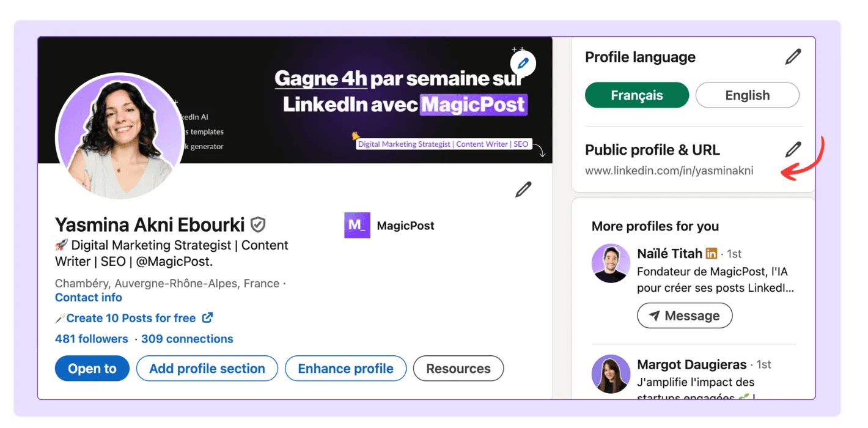The image size is (868, 428).
Task: Open Margot Daugieras's profile picture
Action: point(611,374)
